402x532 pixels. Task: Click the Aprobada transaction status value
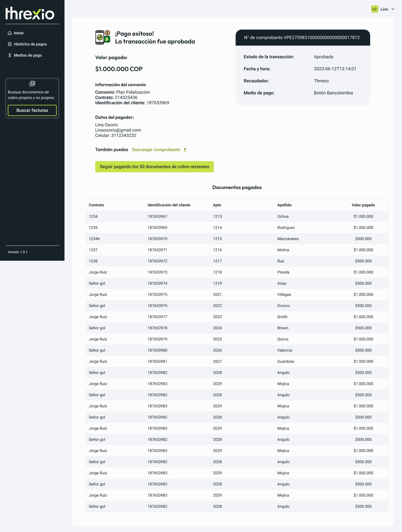coord(323,57)
